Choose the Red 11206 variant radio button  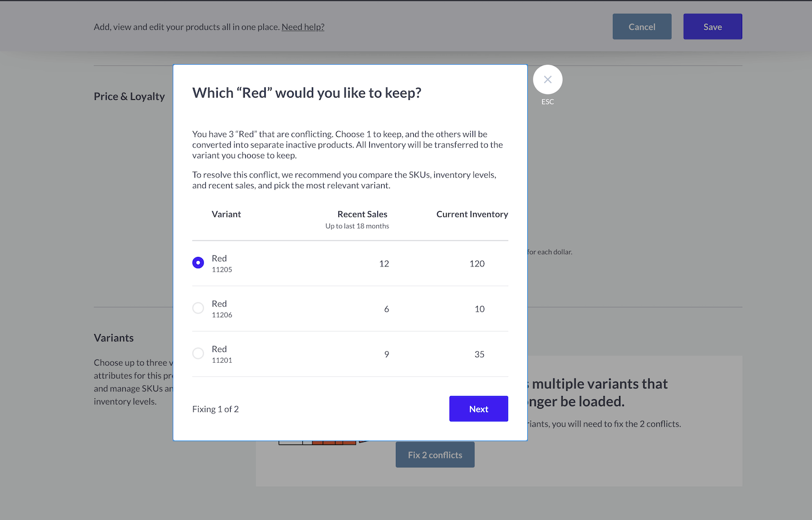tap(198, 308)
